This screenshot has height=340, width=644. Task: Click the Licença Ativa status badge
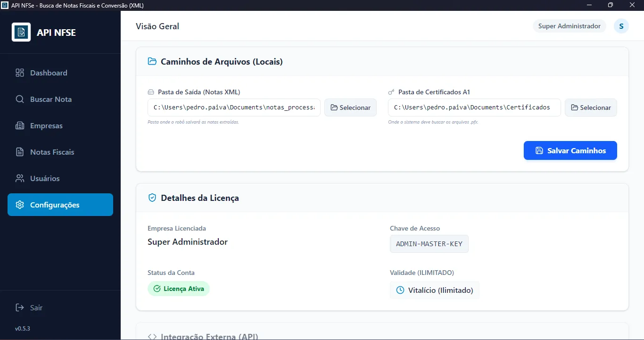point(179,289)
